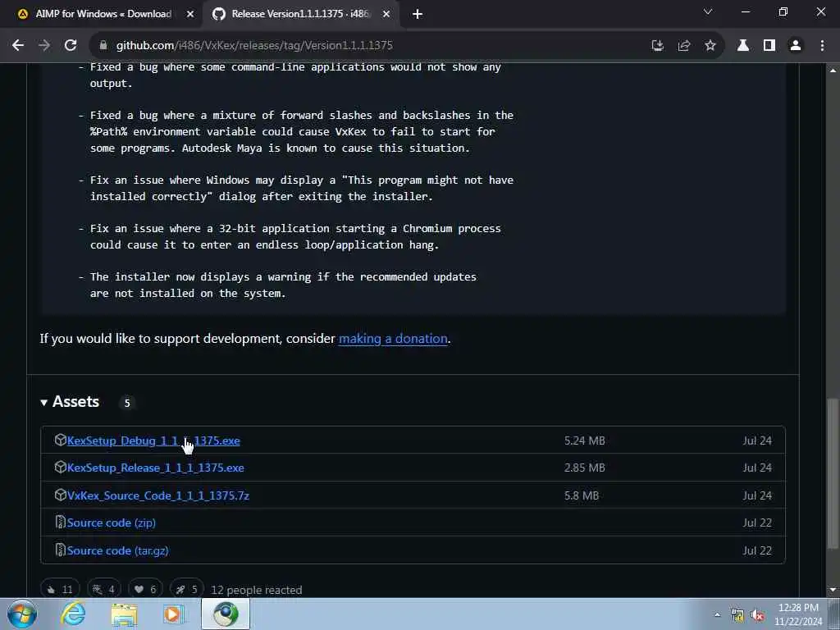Image resolution: width=840 pixels, height=630 pixels.
Task: Download VxKex_Source_Code_1_1_1_1375.7z
Action: pyautogui.click(x=158, y=495)
